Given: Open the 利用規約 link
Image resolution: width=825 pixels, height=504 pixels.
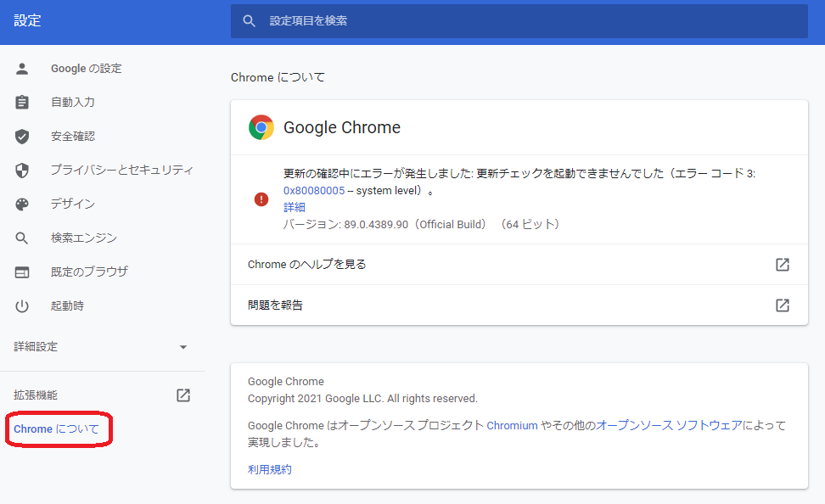Looking at the screenshot, I should [x=269, y=469].
